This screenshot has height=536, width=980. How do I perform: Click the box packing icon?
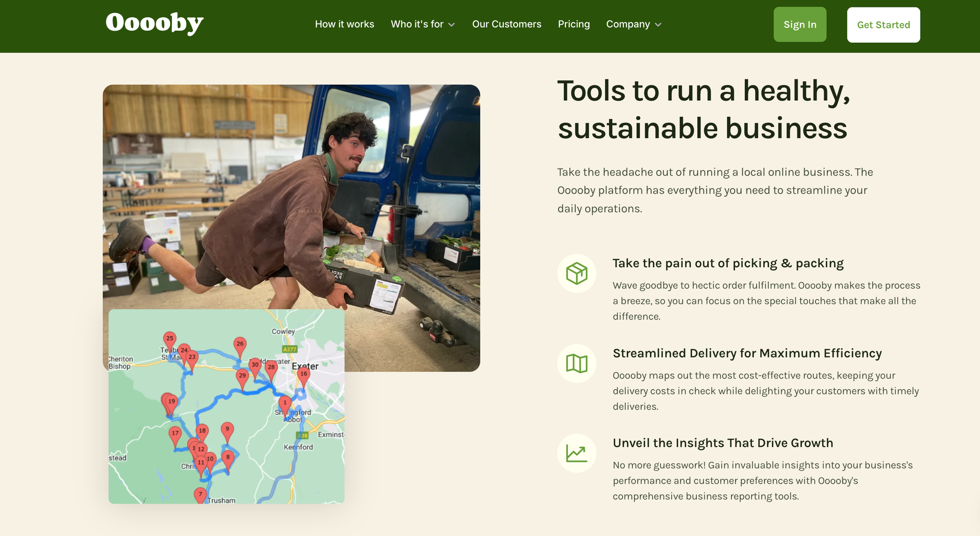[577, 273]
